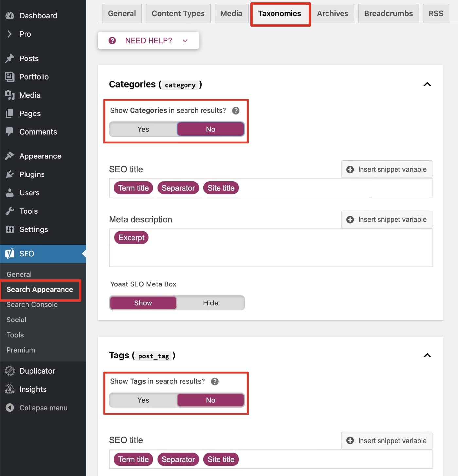Click the Media library icon
The width and height of the screenshot is (458, 476).
(10, 95)
